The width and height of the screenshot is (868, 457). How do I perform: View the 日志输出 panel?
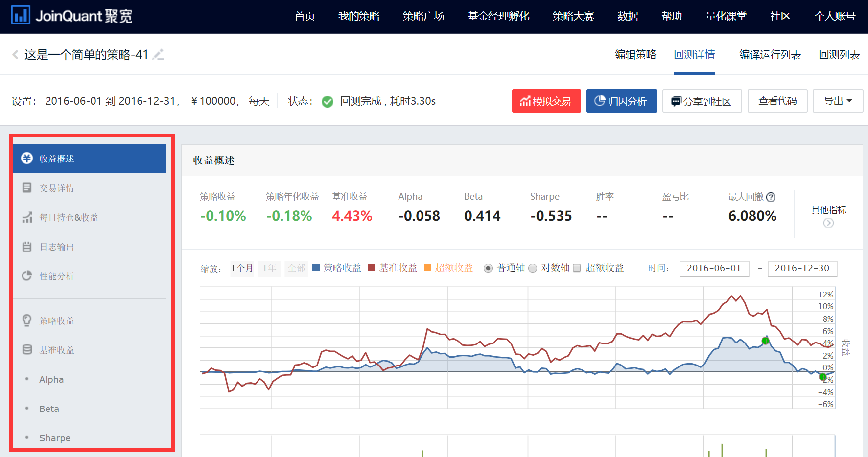pos(56,246)
